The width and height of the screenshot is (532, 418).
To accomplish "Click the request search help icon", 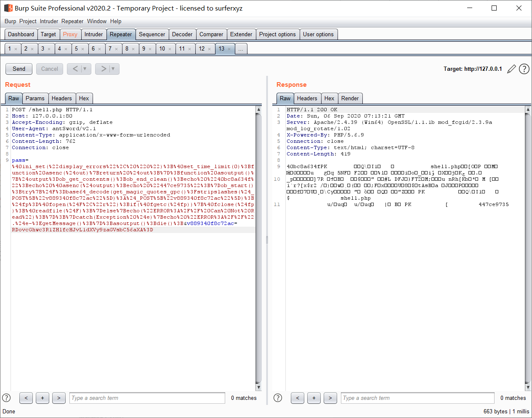I will click(6, 397).
